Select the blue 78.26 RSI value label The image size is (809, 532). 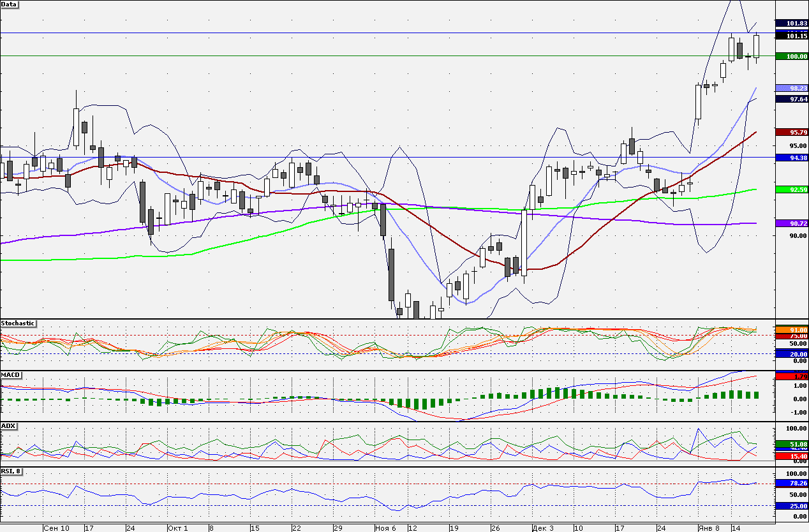tap(791, 483)
